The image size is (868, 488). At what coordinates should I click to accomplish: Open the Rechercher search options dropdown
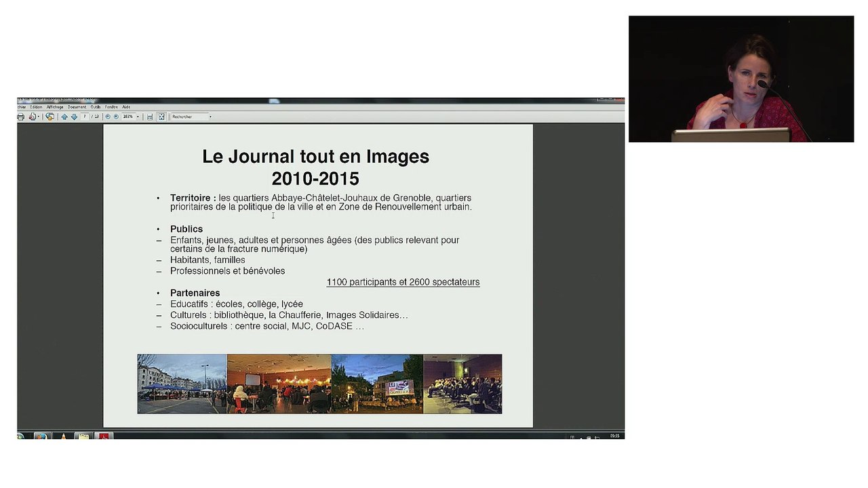[210, 117]
